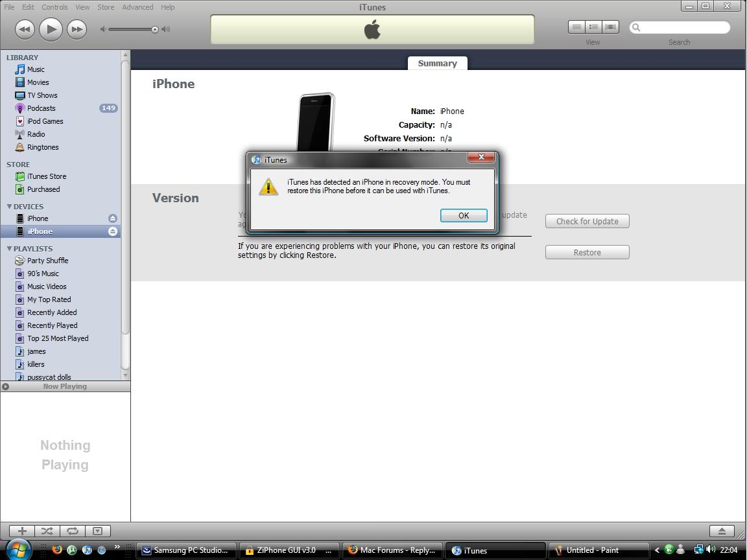This screenshot has width=747, height=560.
Task: Open the View menu
Action: pyautogui.click(x=82, y=7)
